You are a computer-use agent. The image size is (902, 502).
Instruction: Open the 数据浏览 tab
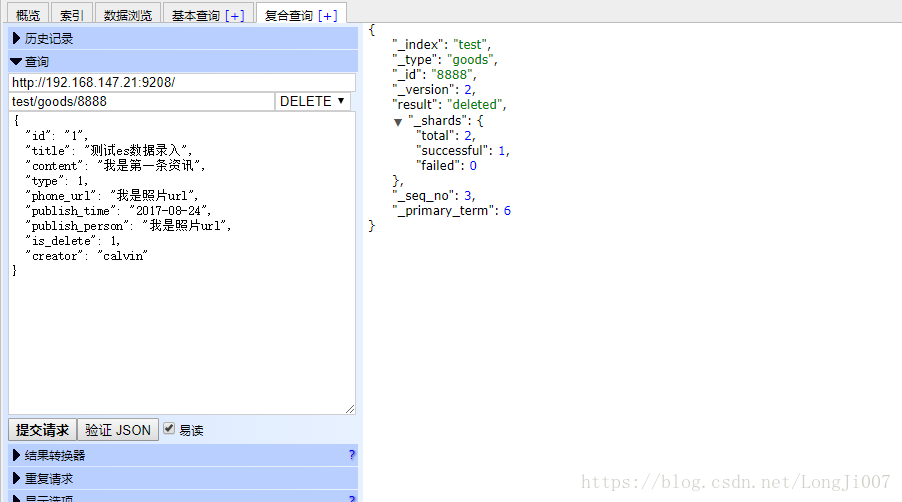click(128, 15)
